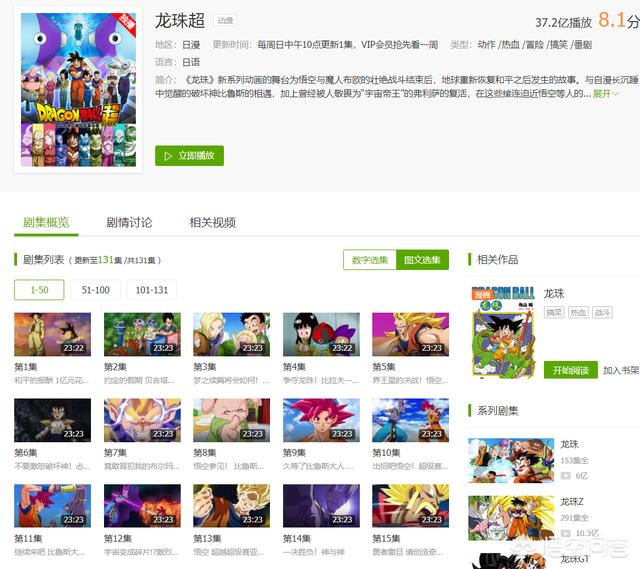
Task: Click the play-count icon under 龙珠Z 291集全
Action: (x=566, y=533)
